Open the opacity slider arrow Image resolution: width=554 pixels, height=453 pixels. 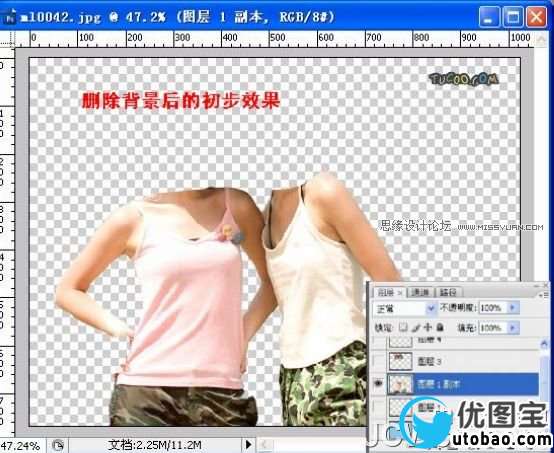[513, 308]
